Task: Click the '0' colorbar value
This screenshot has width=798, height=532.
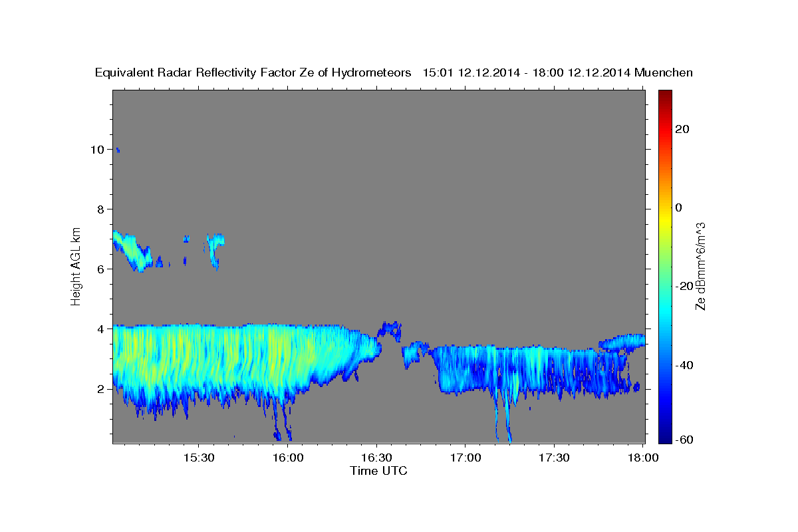Action: pos(679,207)
